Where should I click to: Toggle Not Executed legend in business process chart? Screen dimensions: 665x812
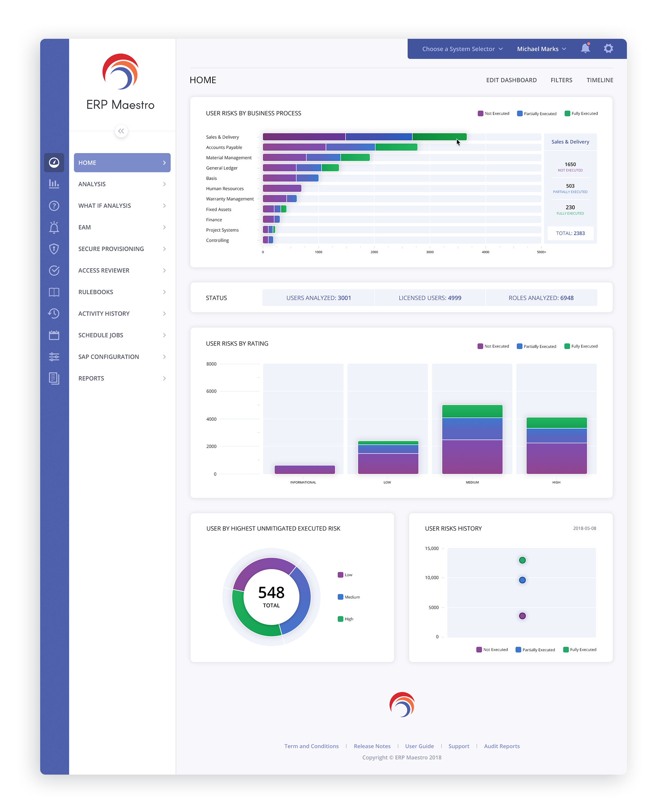tap(494, 113)
